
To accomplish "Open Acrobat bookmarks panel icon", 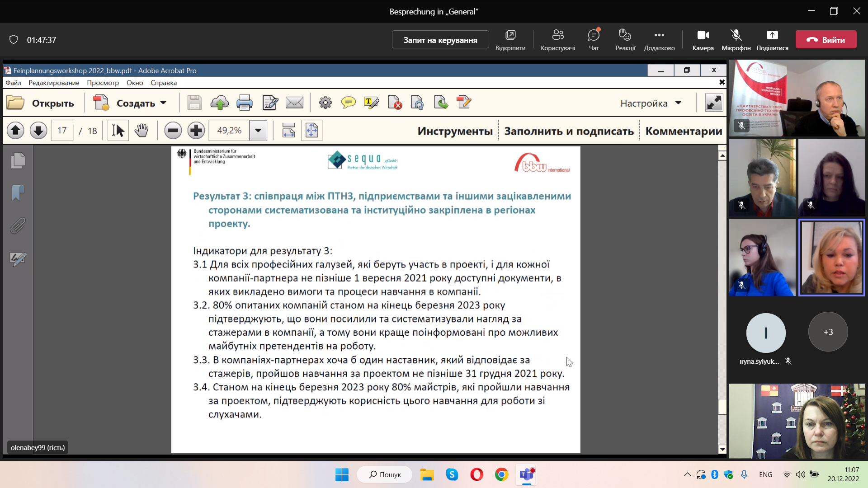I will (x=18, y=193).
